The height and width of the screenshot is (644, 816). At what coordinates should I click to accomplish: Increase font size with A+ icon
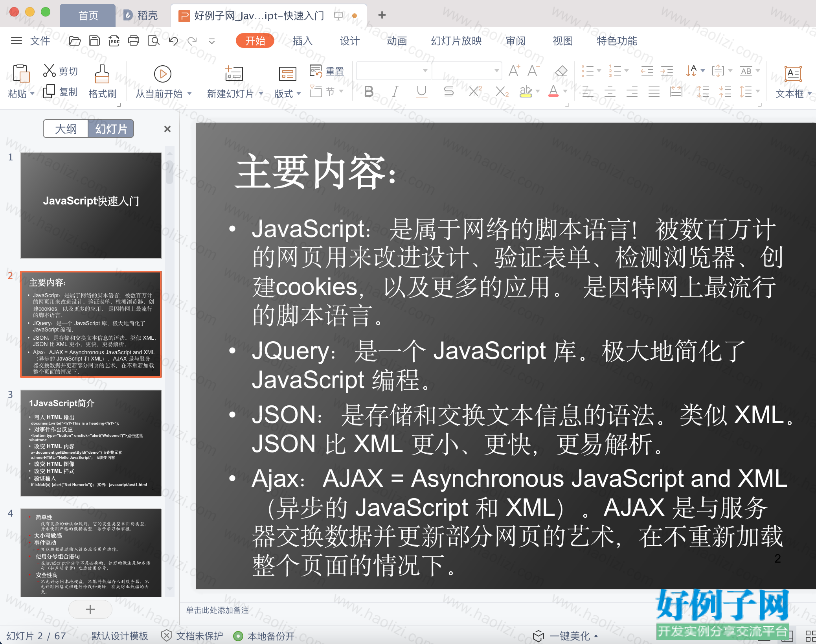pyautogui.click(x=514, y=71)
